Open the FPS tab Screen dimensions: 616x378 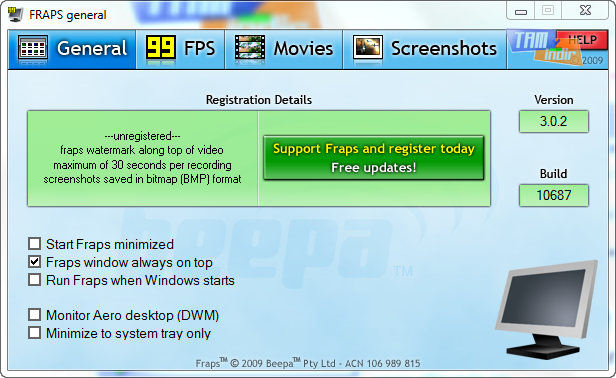(180, 49)
